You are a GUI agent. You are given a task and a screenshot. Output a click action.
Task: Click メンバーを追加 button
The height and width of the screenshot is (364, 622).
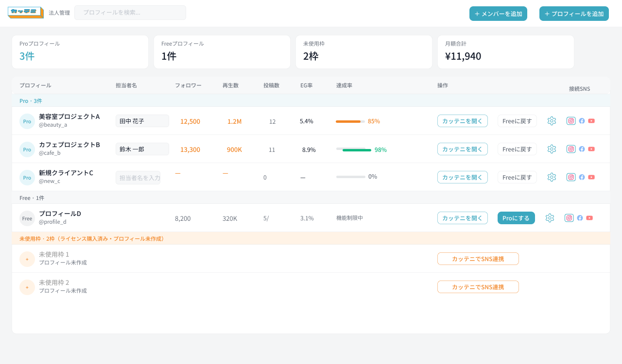tap(498, 14)
